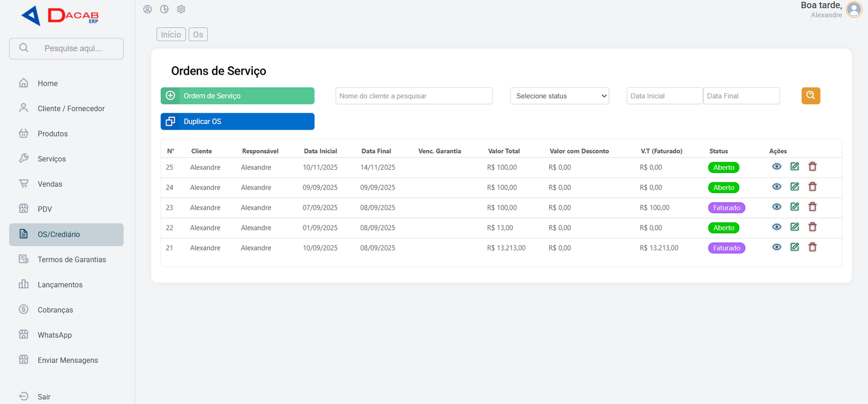
Task: Click the clock/chart icon in top toolbar
Action: click(164, 9)
